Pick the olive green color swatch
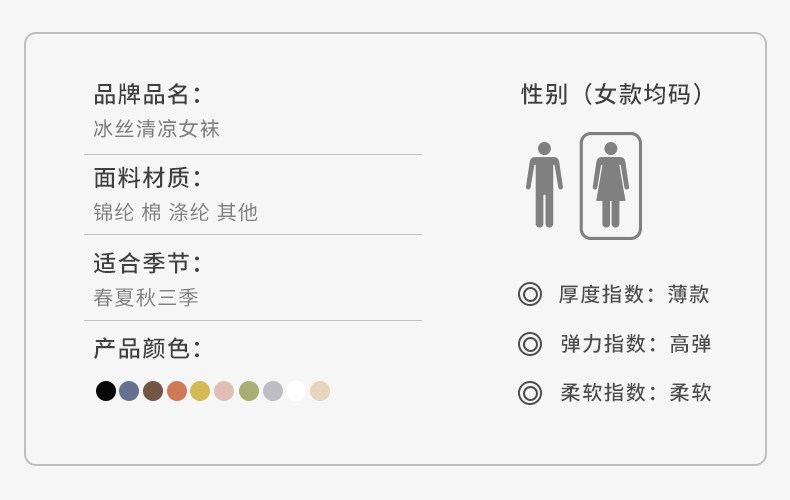 click(x=248, y=391)
